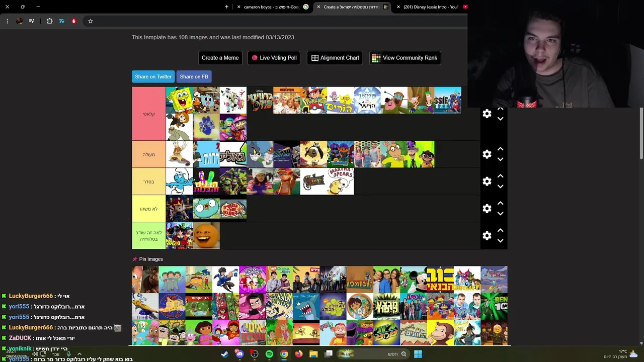Viewport: 644px width, 362px height.
Task: Open Firefox from the taskbar
Action: (x=299, y=354)
